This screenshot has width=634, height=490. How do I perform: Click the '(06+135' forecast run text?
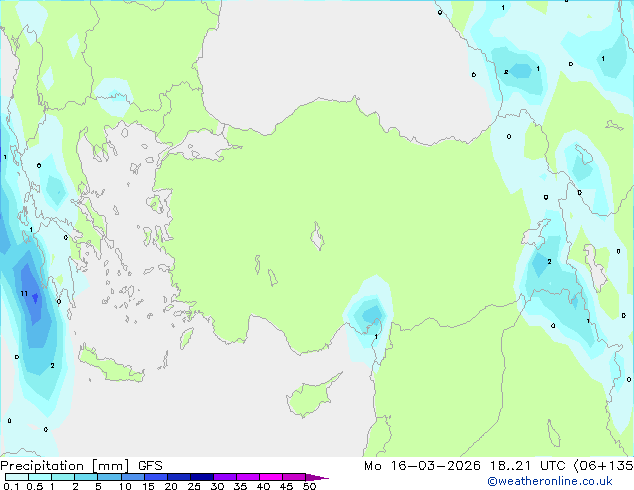click(604, 466)
